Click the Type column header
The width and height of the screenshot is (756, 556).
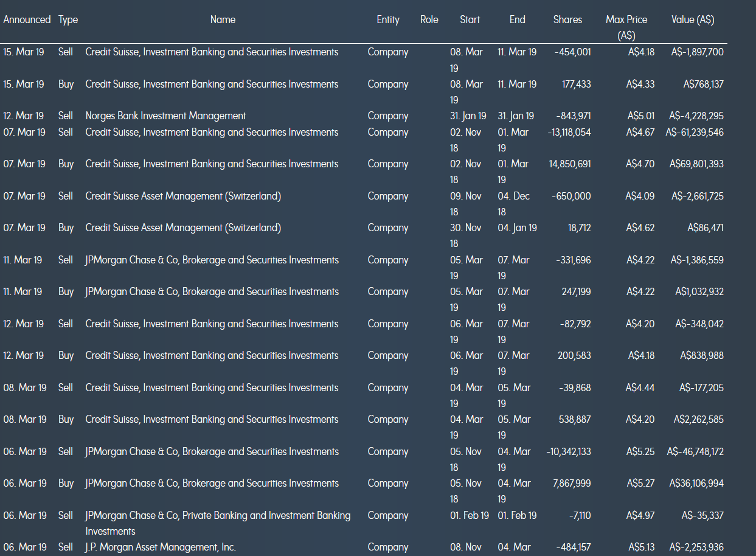coord(68,19)
